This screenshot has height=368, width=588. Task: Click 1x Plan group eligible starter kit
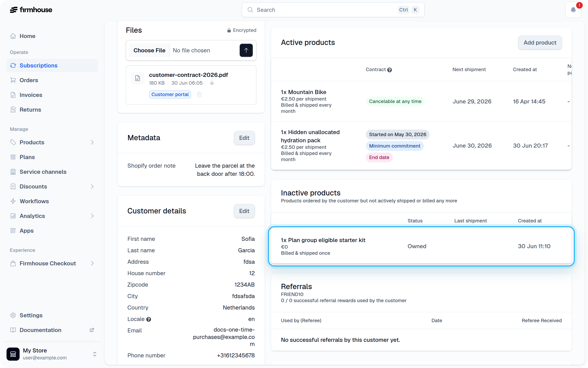click(x=323, y=240)
